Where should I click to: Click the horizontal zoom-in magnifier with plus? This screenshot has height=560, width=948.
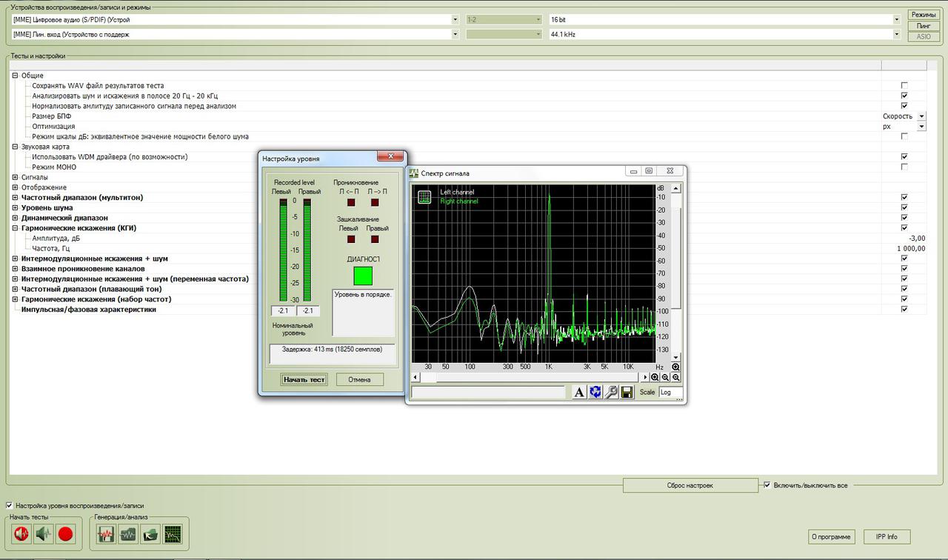click(x=655, y=378)
